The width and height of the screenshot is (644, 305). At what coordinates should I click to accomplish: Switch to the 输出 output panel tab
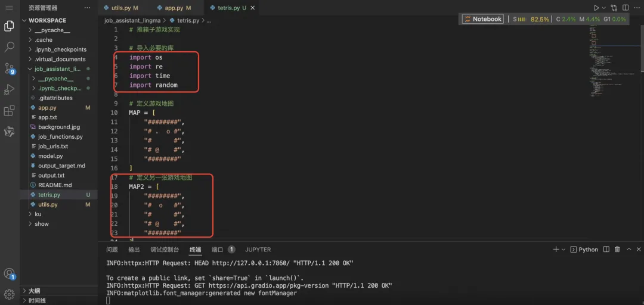pyautogui.click(x=134, y=250)
